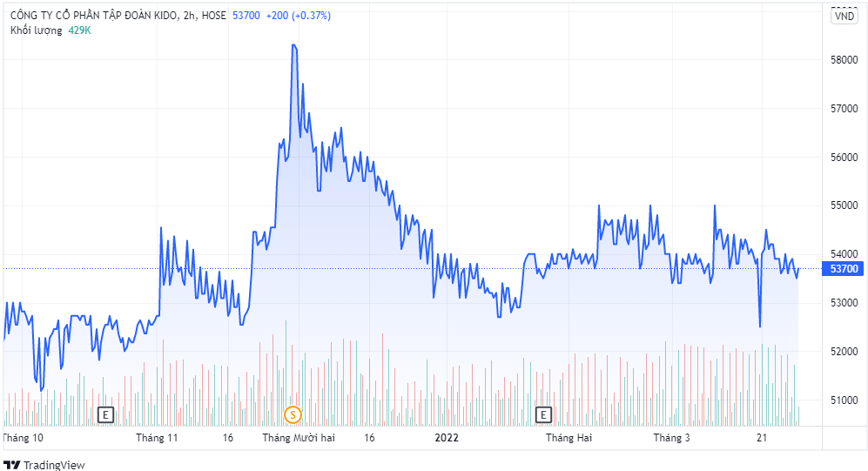The width and height of the screenshot is (868, 471).
Task: Click the HOSE exchange label
Action: (x=213, y=16)
